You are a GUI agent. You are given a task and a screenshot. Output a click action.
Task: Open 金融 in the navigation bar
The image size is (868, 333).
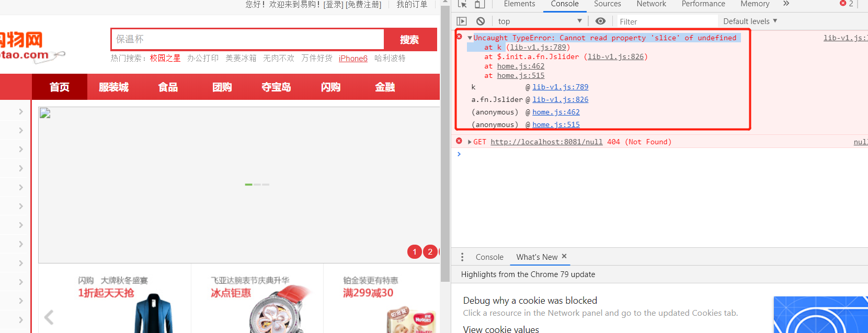click(385, 87)
